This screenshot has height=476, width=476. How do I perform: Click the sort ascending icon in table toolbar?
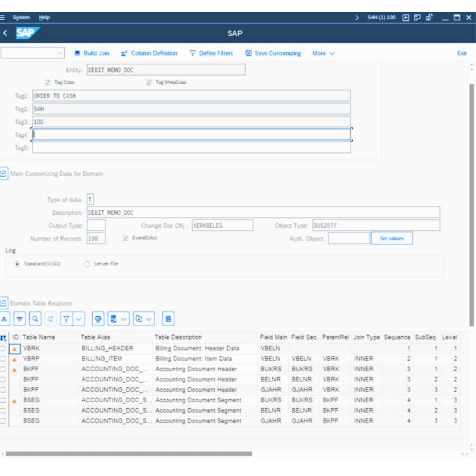pyautogui.click(x=5, y=319)
